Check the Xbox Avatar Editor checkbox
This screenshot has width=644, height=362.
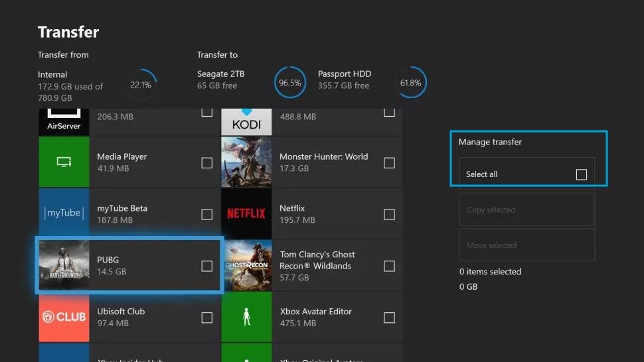click(x=389, y=318)
